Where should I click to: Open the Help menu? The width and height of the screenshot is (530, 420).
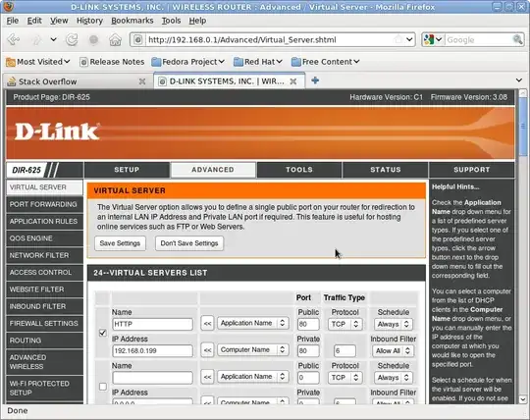[x=197, y=21]
